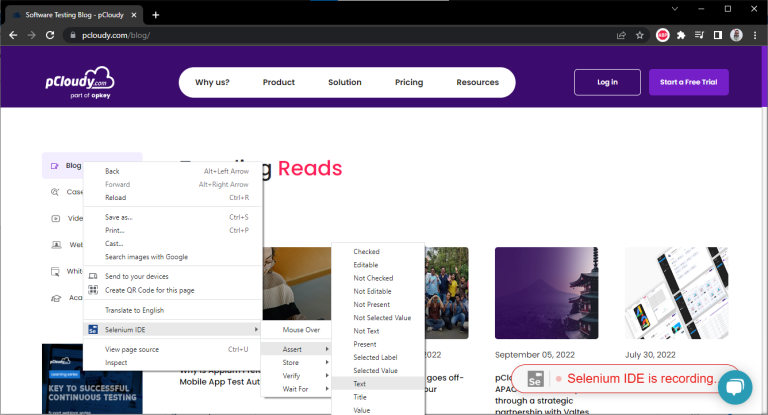Viewport: 768px width, 415px height.
Task: Click Create QR Code for this page
Action: tap(149, 290)
